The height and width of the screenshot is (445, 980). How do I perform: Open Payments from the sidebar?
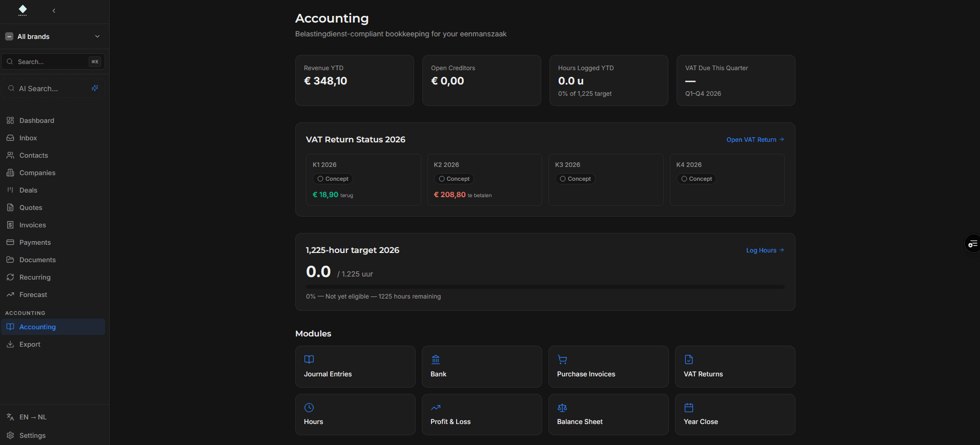[53, 242]
